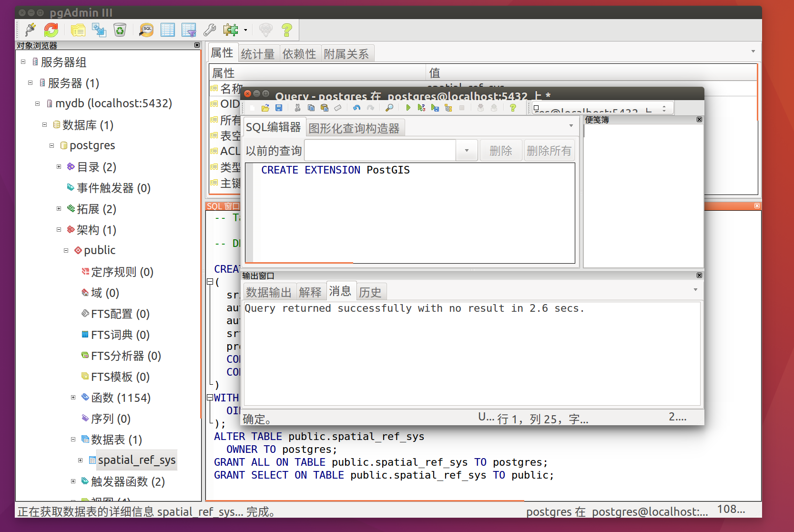
Task: Collapse the public schema node
Action: [x=66, y=250]
